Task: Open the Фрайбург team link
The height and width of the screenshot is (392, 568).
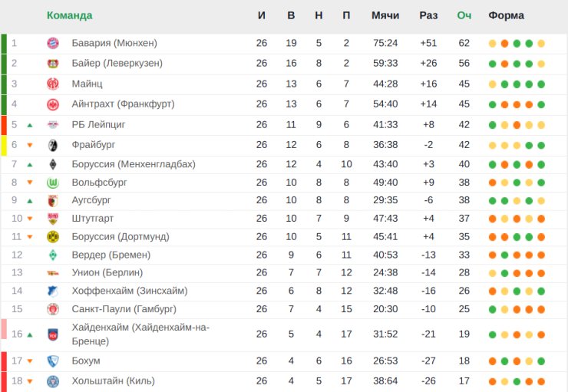Action: (92, 144)
